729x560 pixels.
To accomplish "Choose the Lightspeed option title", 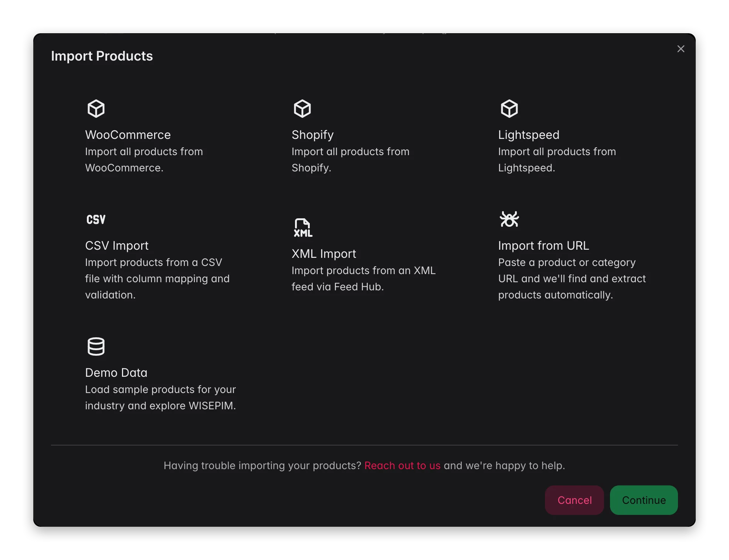I will (x=529, y=135).
